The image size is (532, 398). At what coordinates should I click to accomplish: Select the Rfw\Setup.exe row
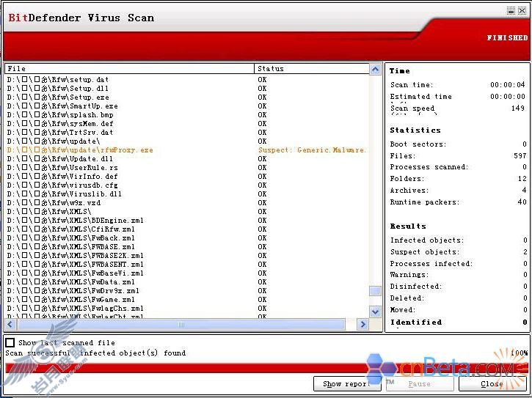[x=187, y=97]
